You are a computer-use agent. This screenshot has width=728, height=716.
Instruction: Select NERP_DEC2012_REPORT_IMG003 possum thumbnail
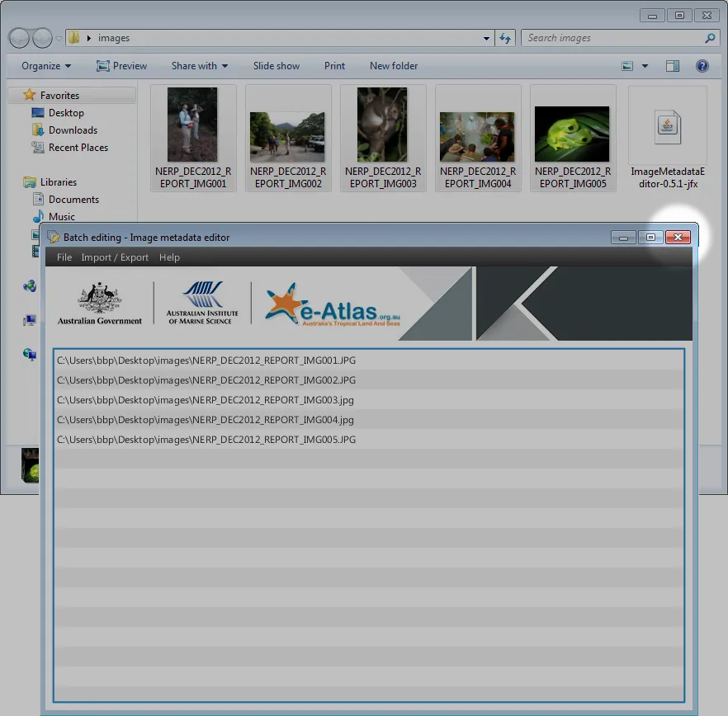[x=383, y=138]
